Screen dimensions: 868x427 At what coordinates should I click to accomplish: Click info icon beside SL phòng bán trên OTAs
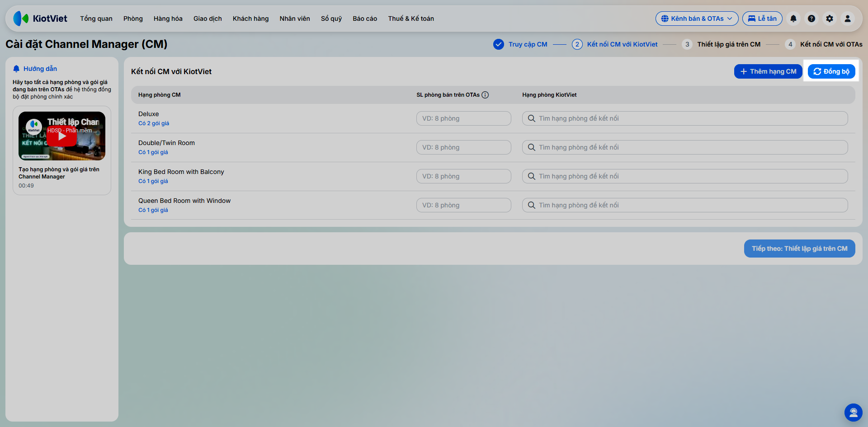click(485, 95)
